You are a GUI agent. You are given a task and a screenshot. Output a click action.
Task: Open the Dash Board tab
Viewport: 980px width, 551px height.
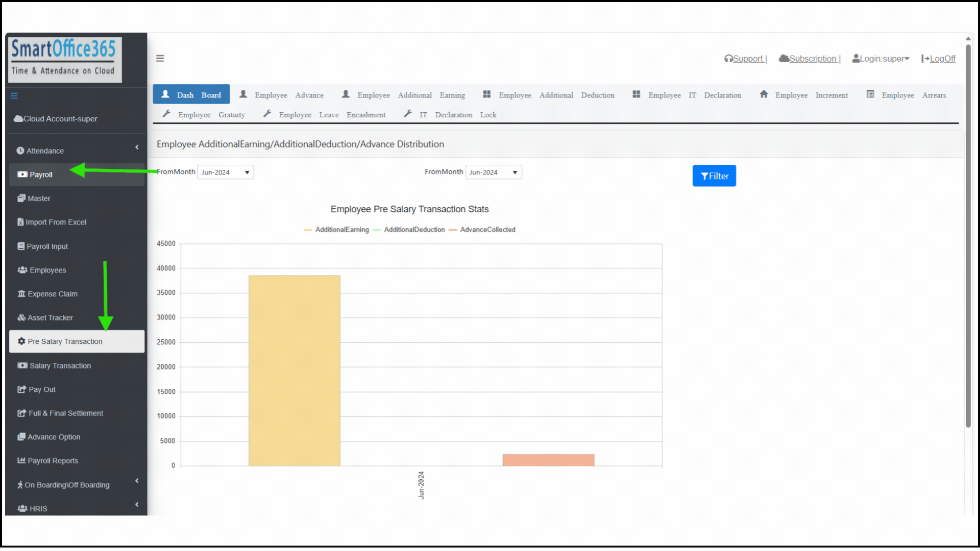coord(191,94)
